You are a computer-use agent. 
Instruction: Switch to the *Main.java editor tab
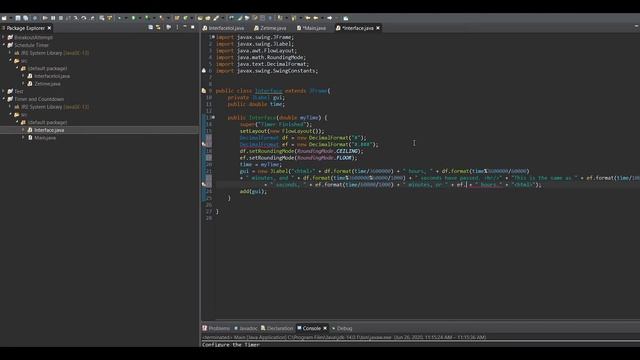(311, 28)
